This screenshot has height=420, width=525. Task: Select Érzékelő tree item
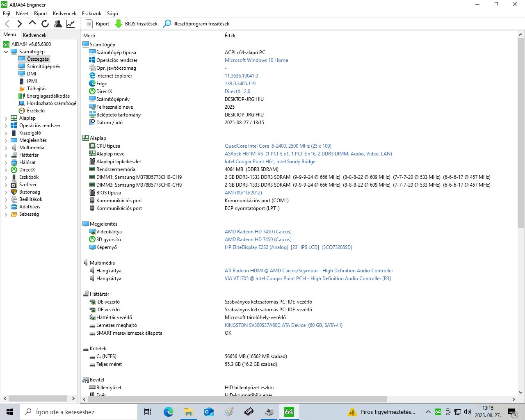coord(36,111)
